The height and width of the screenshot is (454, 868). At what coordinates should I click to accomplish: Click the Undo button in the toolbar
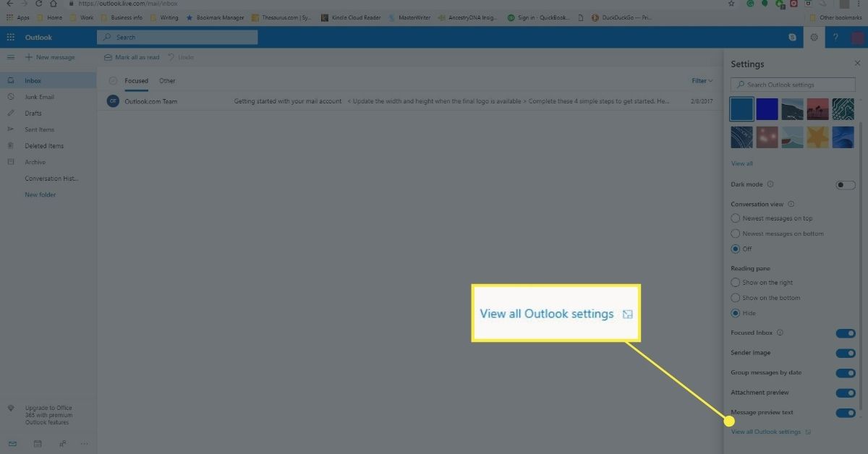181,57
